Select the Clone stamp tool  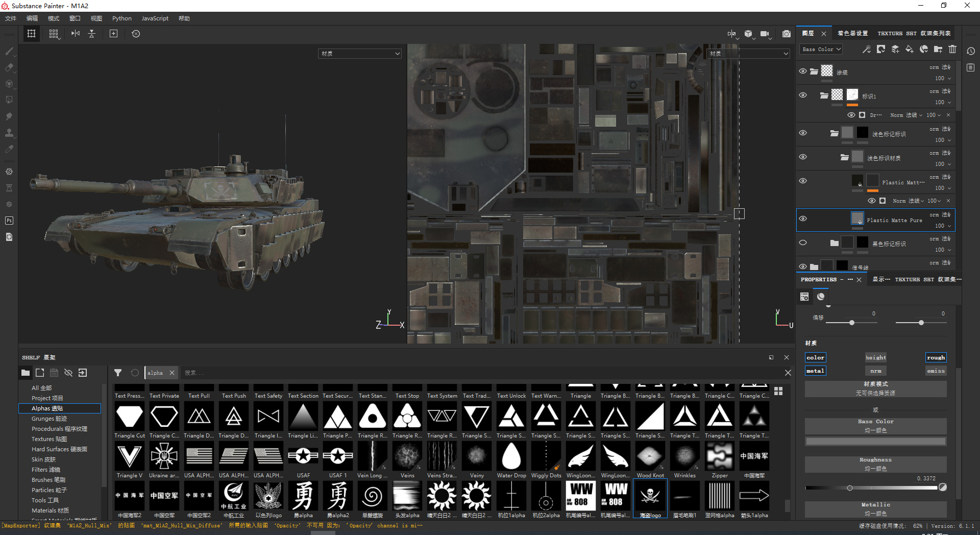click(x=9, y=133)
